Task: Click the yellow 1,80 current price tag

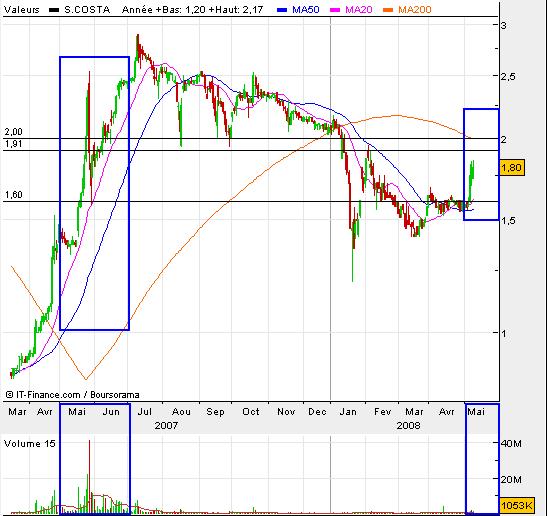Action: click(512, 167)
